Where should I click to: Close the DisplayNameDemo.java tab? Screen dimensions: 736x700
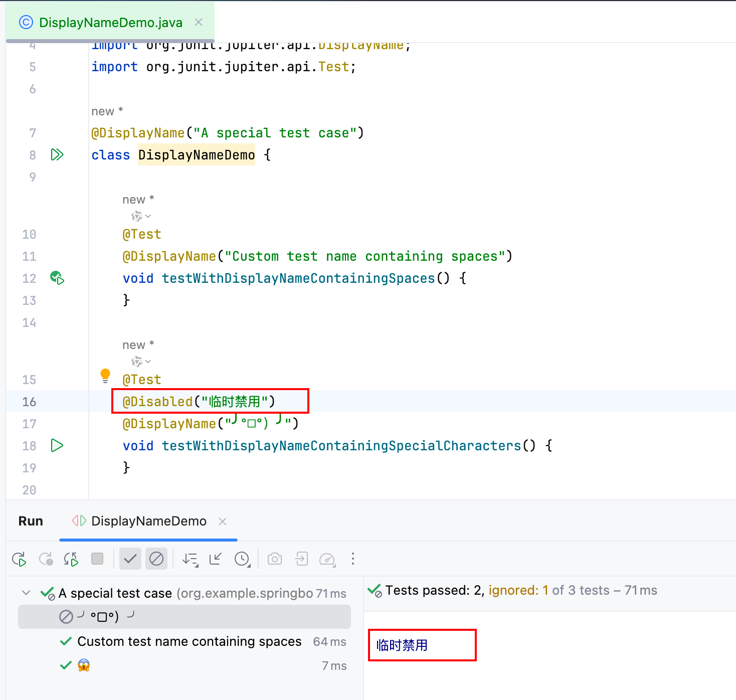point(199,22)
